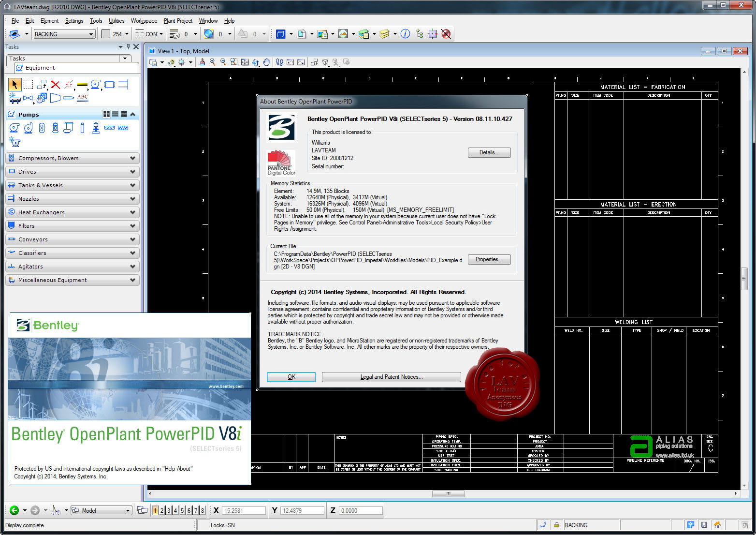Click the Details button for license

point(489,152)
